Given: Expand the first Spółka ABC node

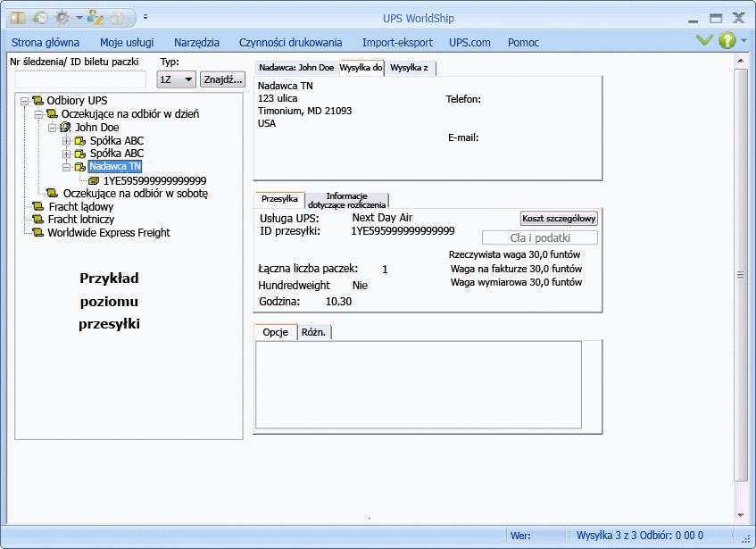Looking at the screenshot, I should [x=67, y=141].
